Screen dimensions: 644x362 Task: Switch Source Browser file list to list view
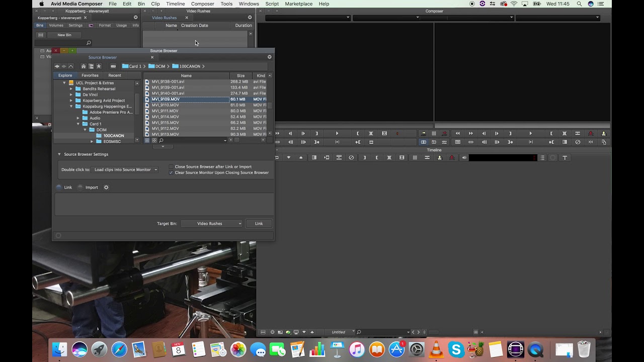point(147,140)
